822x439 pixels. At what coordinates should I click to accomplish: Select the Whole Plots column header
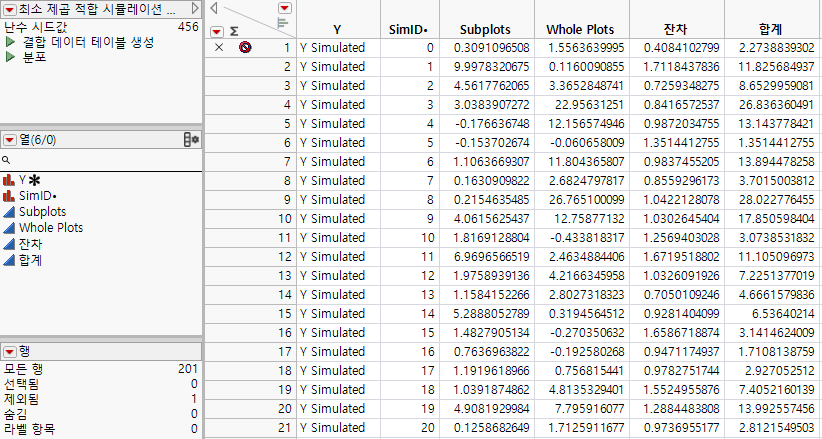click(580, 30)
